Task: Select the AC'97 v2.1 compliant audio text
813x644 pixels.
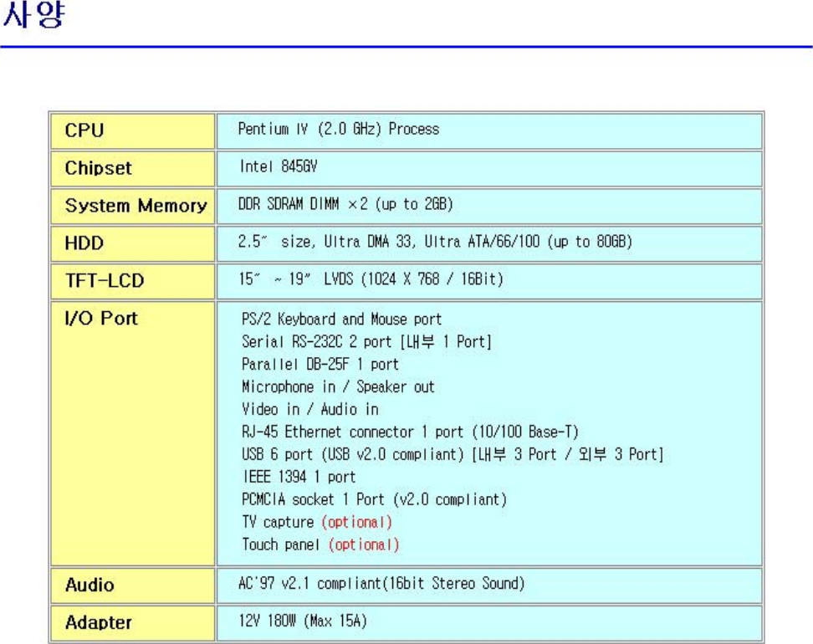Action: [381, 583]
